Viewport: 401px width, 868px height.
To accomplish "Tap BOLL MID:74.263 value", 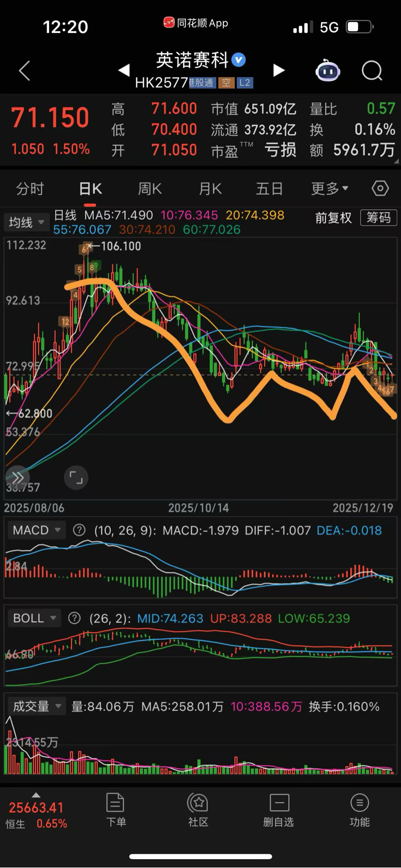I will pos(170,619).
